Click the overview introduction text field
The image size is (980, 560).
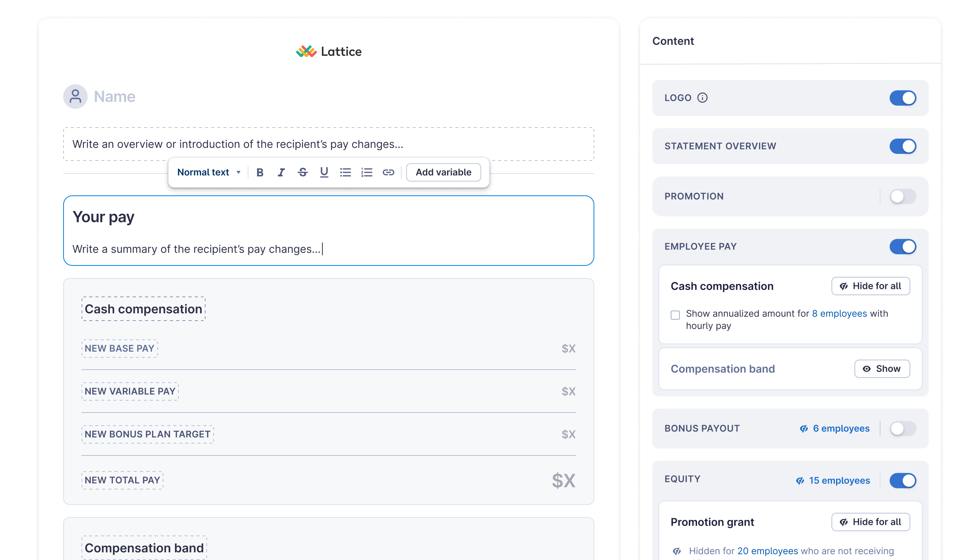pyautogui.click(x=328, y=144)
